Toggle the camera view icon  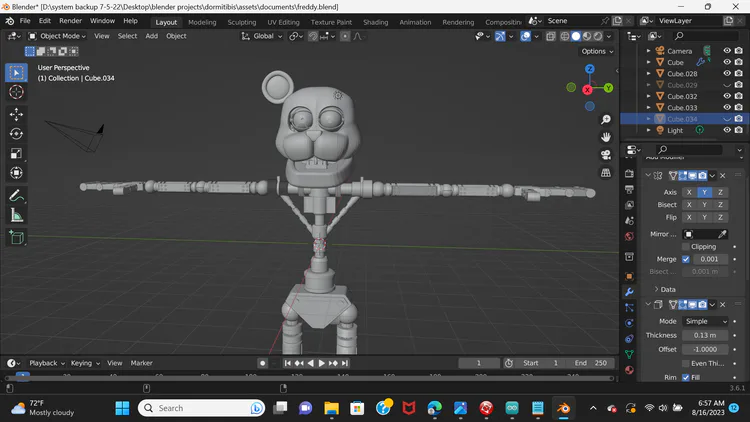click(606, 155)
